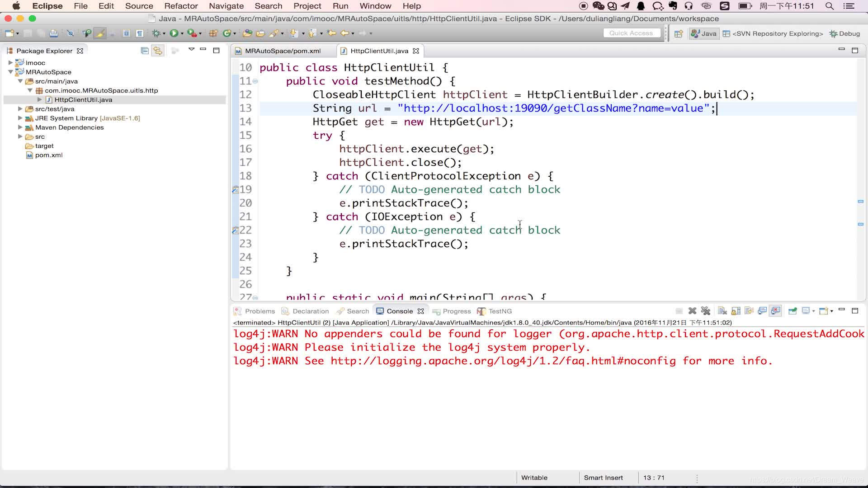The height and width of the screenshot is (488, 868).
Task: Click inside the Quick Access field
Action: [631, 33]
